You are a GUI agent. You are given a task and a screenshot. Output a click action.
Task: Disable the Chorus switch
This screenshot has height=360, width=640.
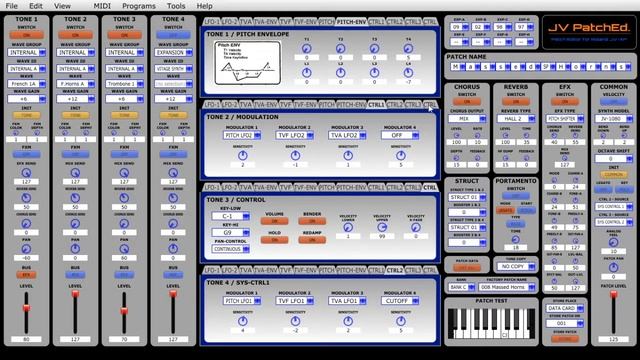pyautogui.click(x=467, y=102)
